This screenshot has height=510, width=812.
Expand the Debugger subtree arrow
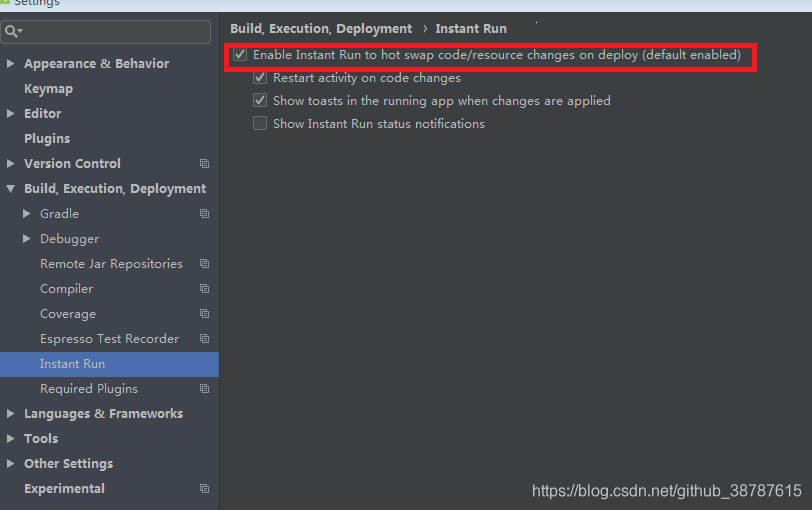point(26,239)
